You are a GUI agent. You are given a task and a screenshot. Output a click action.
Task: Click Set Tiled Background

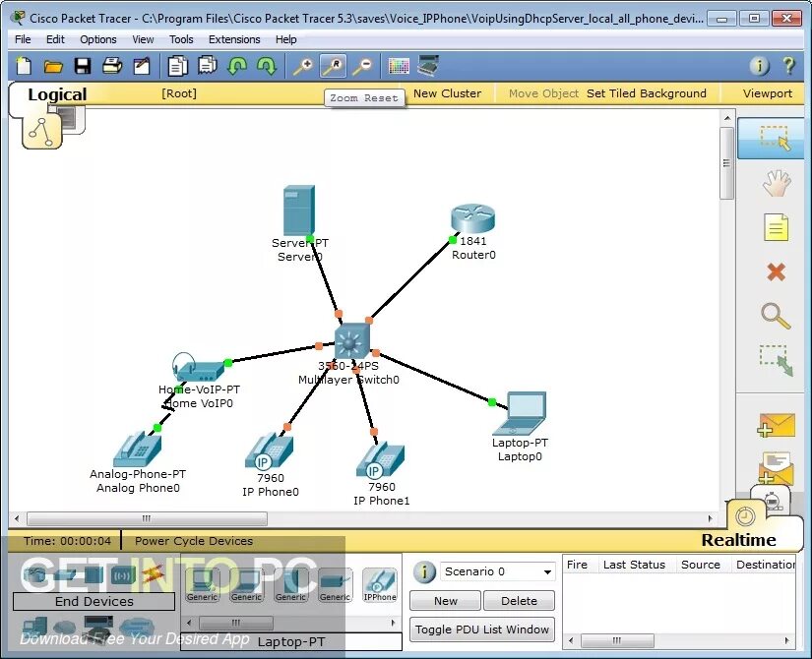pyautogui.click(x=647, y=93)
